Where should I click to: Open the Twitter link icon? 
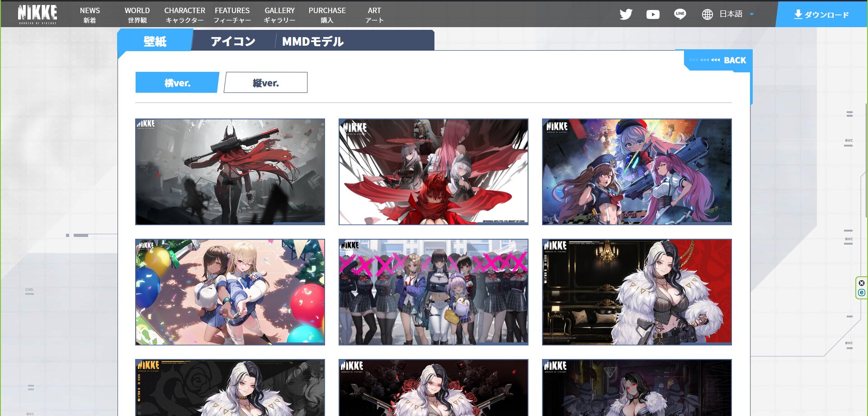click(626, 14)
